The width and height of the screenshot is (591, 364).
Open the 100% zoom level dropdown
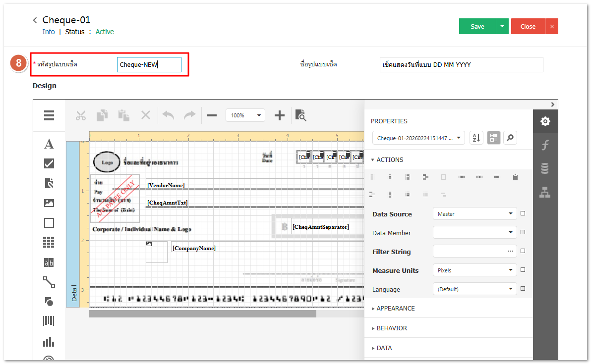tap(245, 115)
